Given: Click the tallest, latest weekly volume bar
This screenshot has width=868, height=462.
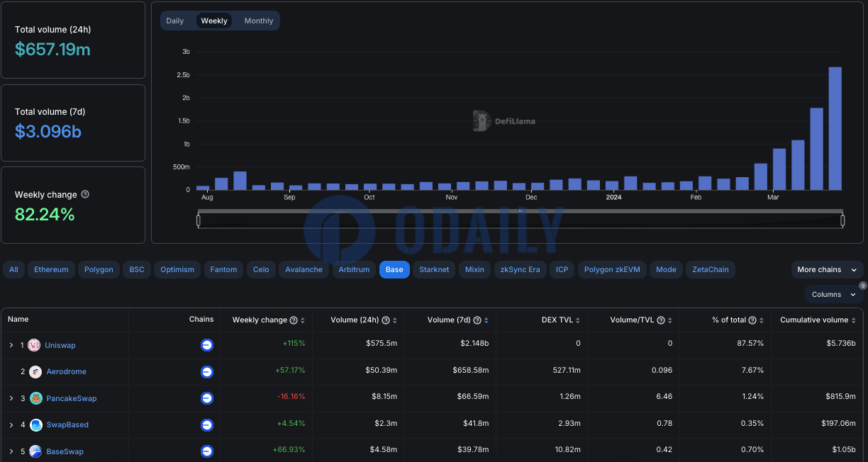Looking at the screenshot, I should (835, 128).
